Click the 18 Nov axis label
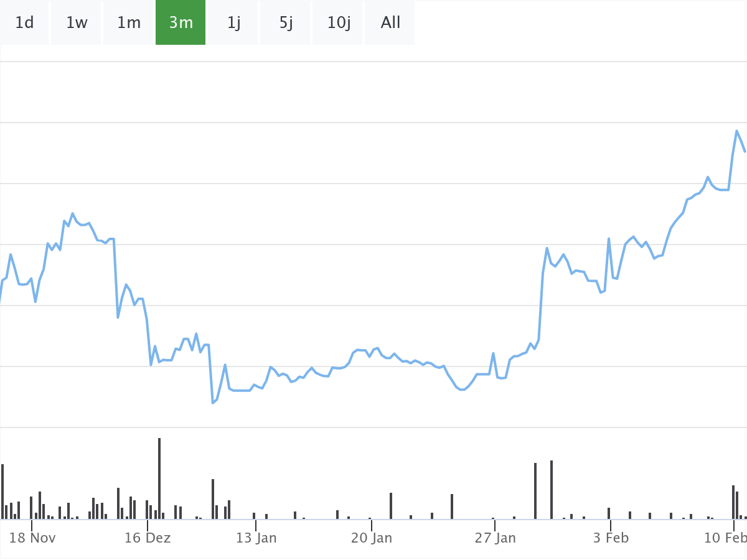747x560 pixels. click(x=33, y=538)
